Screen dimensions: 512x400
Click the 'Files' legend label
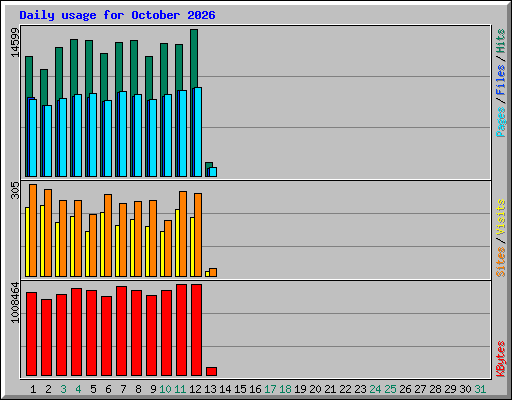[x=501, y=79]
